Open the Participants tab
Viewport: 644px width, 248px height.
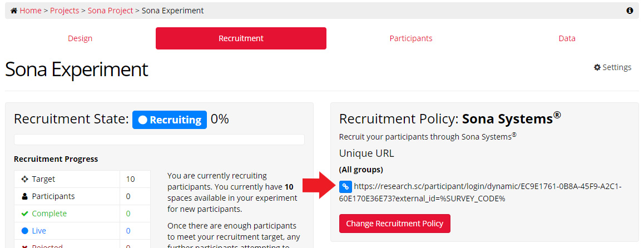[411, 38]
